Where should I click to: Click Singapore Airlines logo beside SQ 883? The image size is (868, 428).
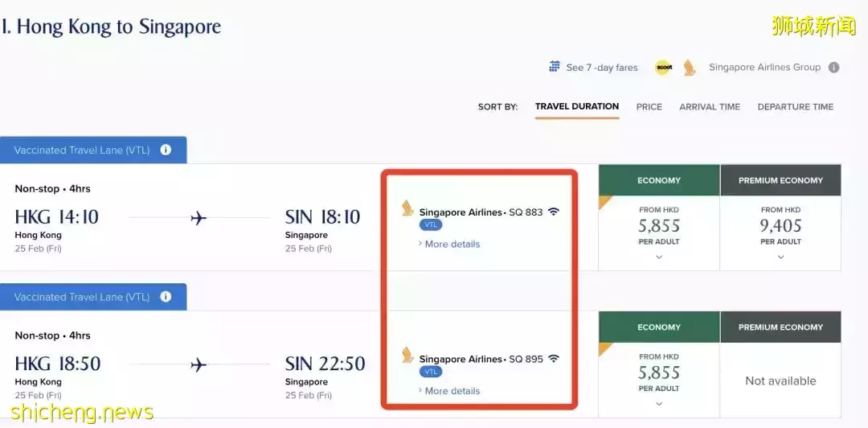[x=408, y=210]
